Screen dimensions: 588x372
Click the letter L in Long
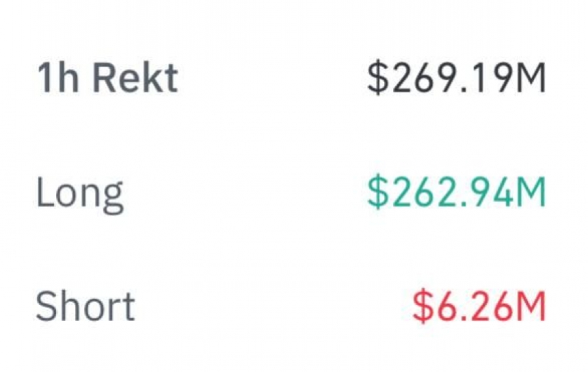(44, 191)
